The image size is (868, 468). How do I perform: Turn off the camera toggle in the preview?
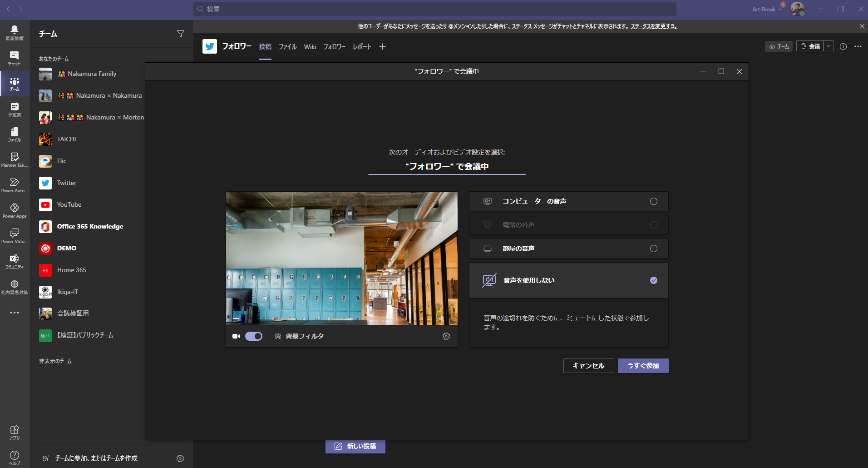point(254,336)
